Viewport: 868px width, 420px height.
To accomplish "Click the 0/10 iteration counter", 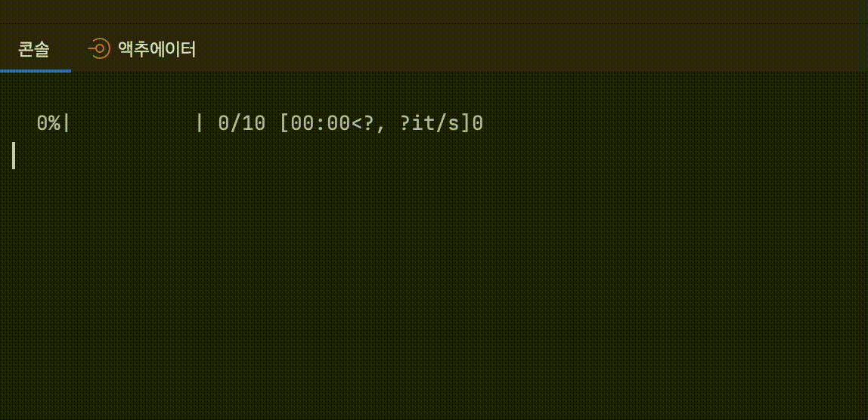I will [242, 123].
